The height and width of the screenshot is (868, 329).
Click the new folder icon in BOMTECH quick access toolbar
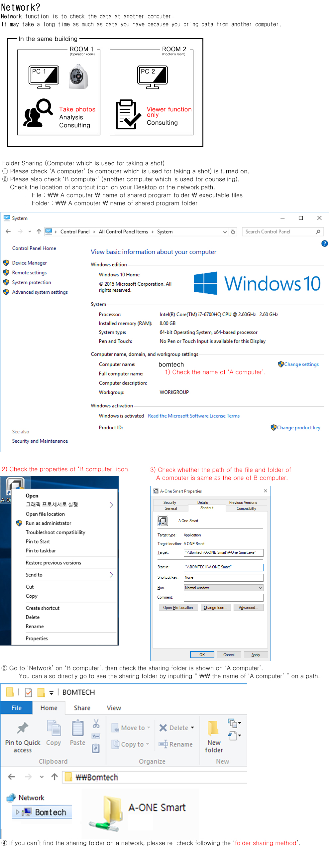point(41,692)
